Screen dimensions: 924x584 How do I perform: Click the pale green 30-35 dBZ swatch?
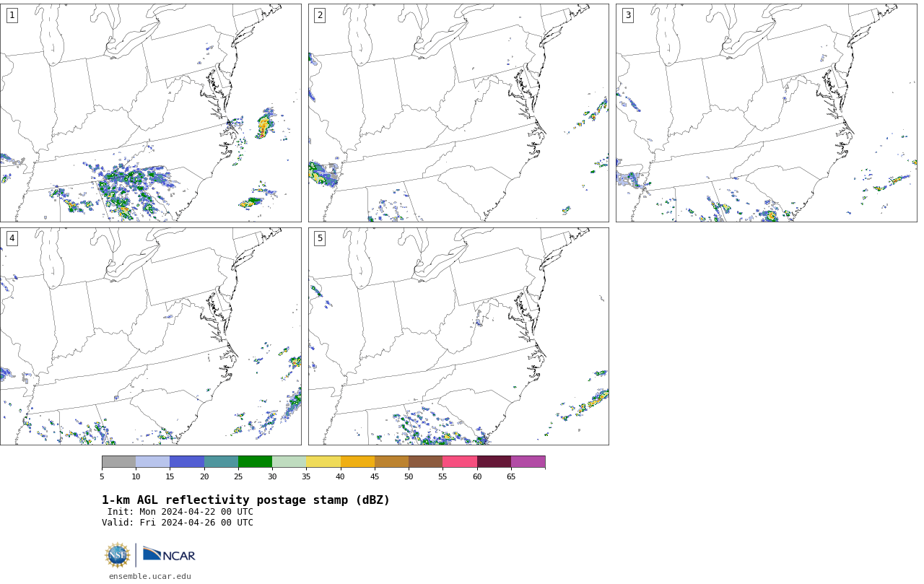pyautogui.click(x=289, y=462)
